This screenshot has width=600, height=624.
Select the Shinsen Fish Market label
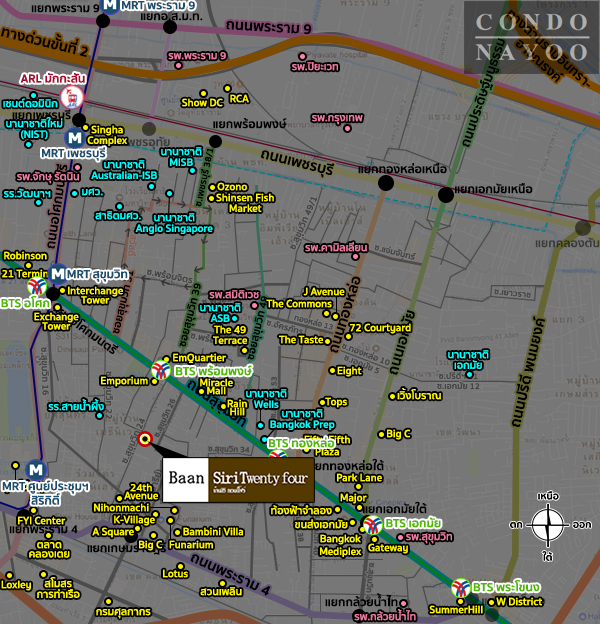[x=245, y=203]
